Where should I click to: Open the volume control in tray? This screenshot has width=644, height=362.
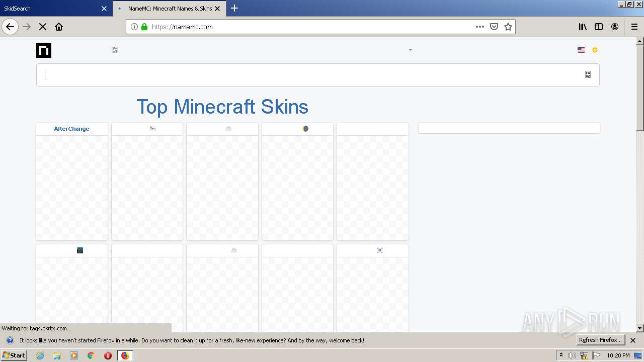click(x=572, y=355)
